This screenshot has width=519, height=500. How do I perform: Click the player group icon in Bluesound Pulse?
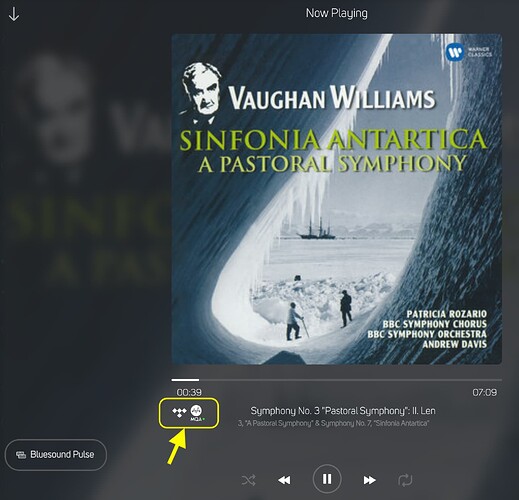pyautogui.click(x=21, y=455)
